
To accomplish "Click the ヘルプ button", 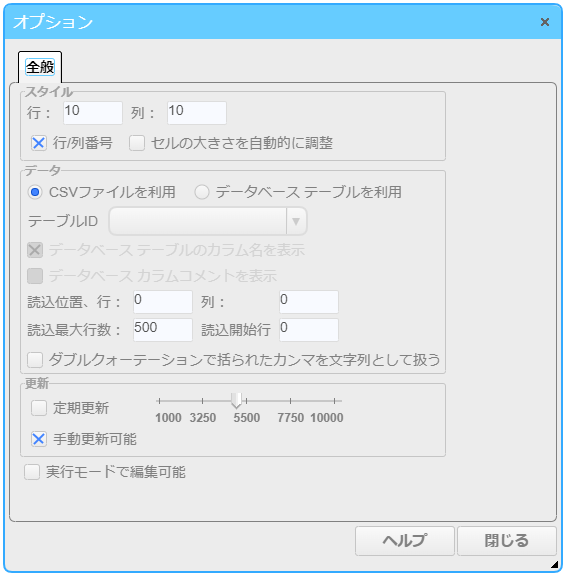I will tap(405, 541).
